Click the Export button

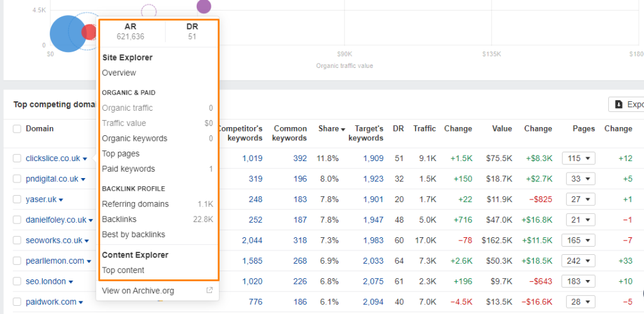click(626, 104)
